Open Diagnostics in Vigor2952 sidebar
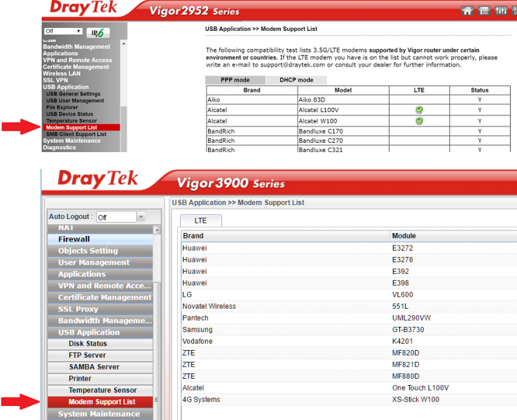Screen dimensions: 517x420 tap(60, 147)
